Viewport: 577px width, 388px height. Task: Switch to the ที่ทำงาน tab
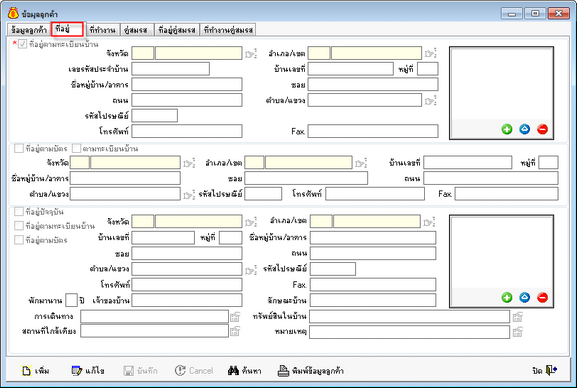(x=102, y=30)
